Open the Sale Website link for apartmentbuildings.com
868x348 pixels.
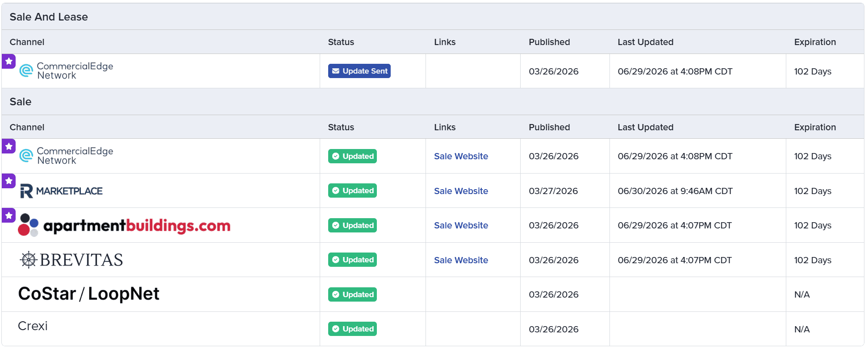click(461, 225)
